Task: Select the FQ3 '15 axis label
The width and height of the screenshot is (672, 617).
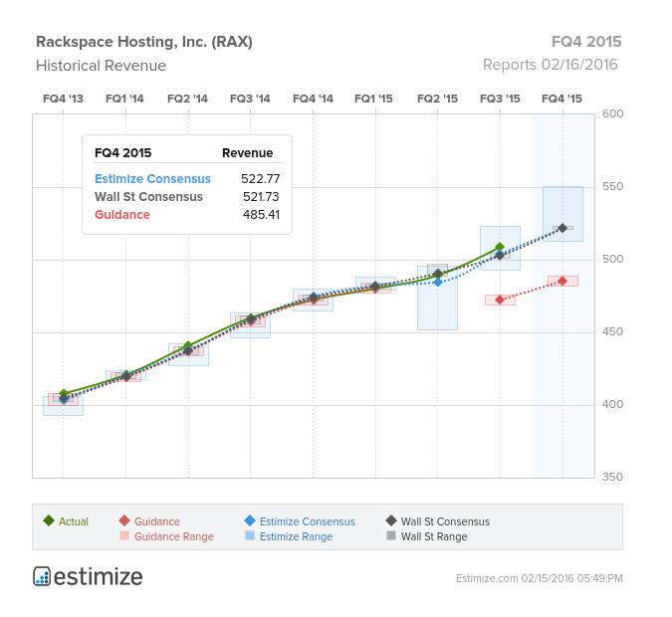Action: click(500, 99)
